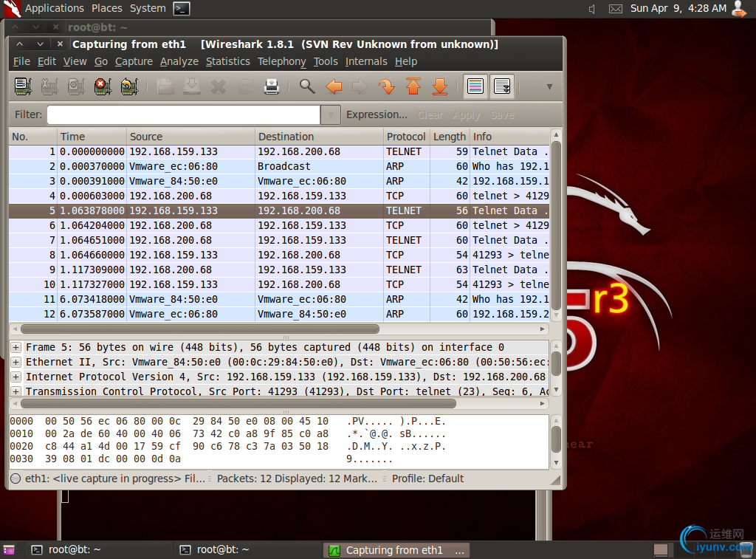Viewport: 756px width, 559px height.
Task: Click packet list horizontal scrollbar
Action: tap(200, 329)
